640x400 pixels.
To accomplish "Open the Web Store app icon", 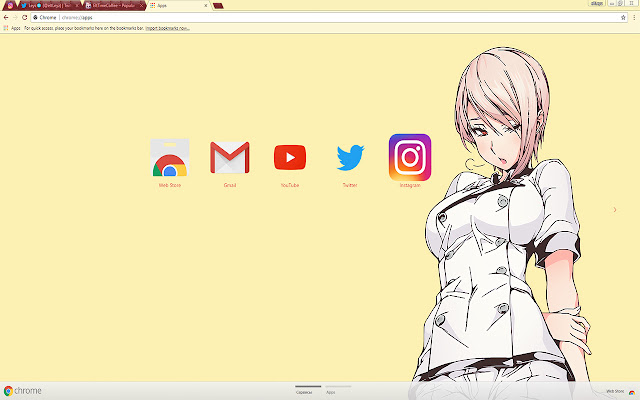I will pos(170,158).
